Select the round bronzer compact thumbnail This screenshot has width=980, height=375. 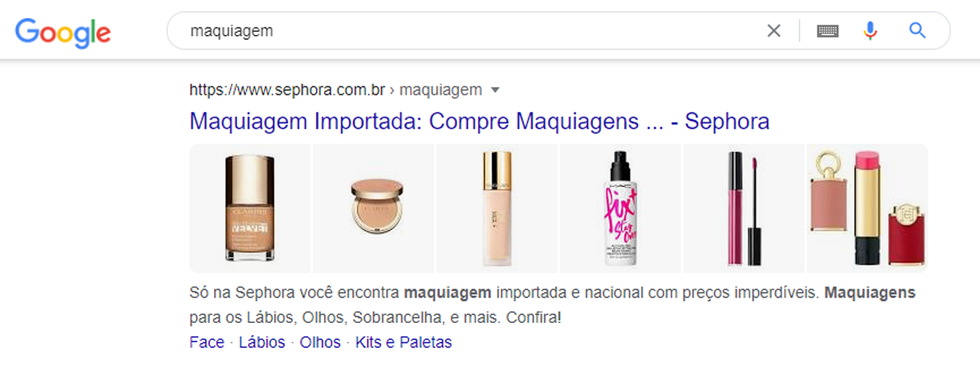click(374, 209)
